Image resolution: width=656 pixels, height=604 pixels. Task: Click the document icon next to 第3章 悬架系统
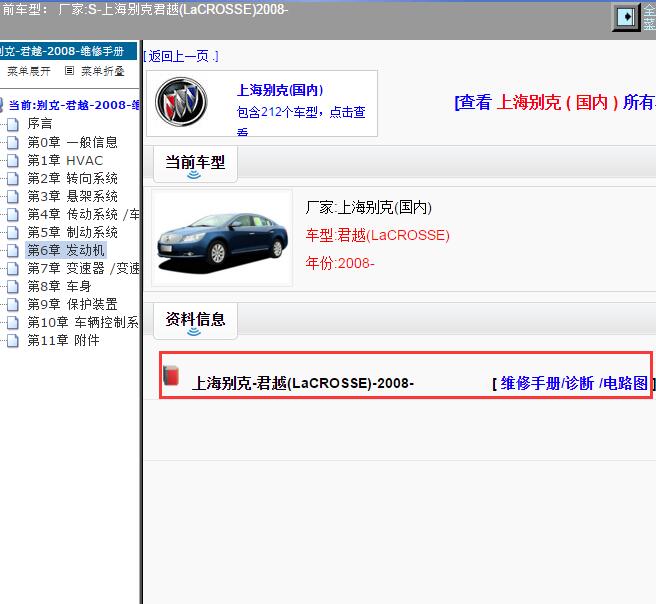pos(13,196)
